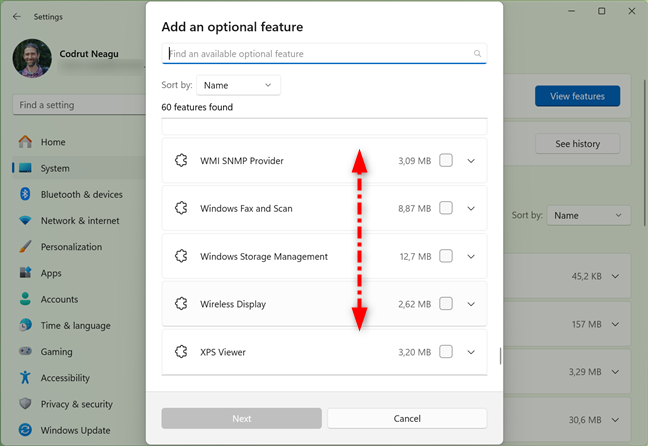Screen dimensions: 648x446
Task: Open Time & language settings
Action: (x=79, y=325)
